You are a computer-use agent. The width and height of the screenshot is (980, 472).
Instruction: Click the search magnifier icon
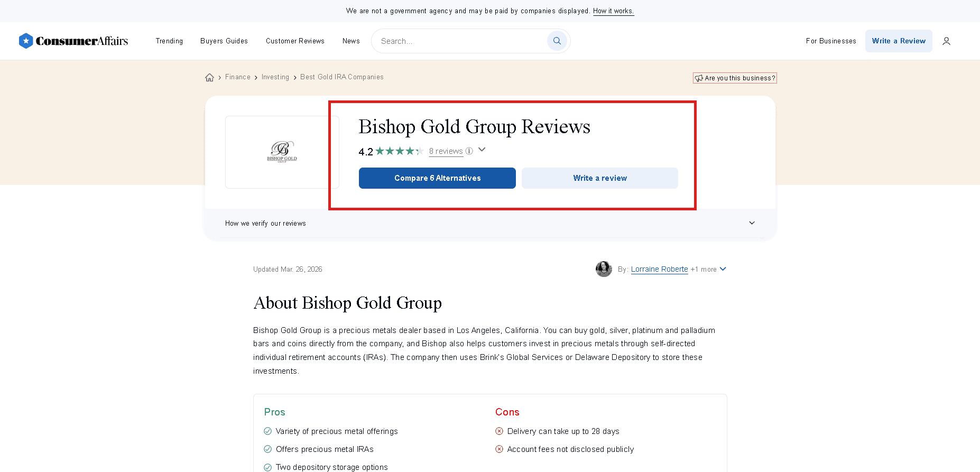click(557, 41)
